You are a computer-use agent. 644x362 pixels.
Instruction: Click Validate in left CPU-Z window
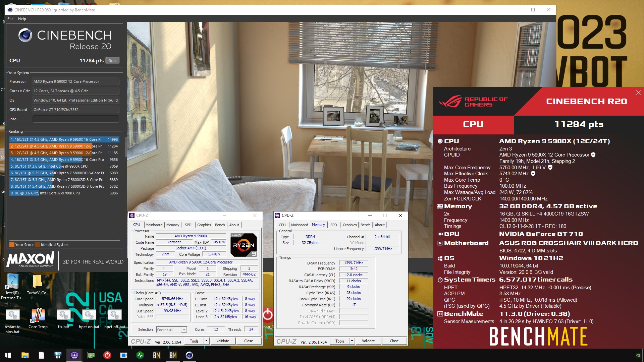pos(223,341)
